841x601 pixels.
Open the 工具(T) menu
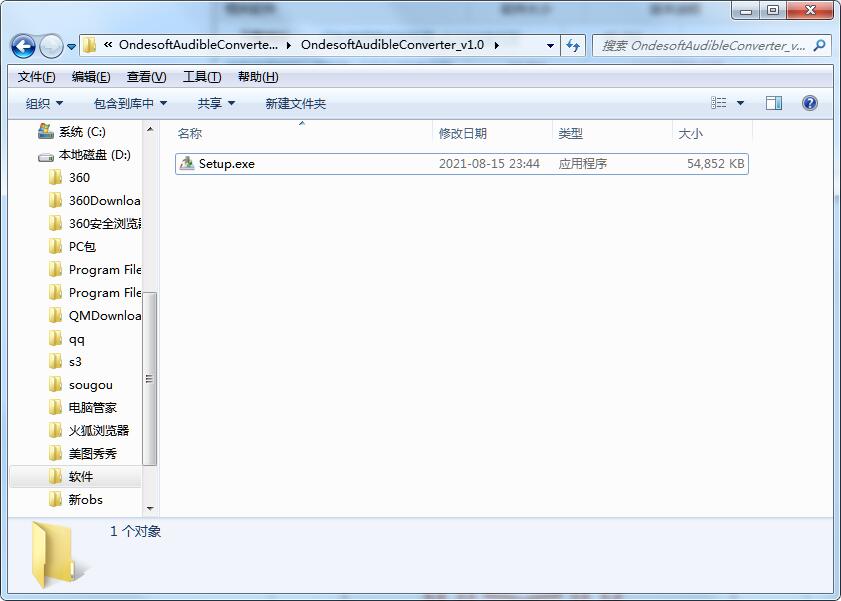(x=202, y=77)
